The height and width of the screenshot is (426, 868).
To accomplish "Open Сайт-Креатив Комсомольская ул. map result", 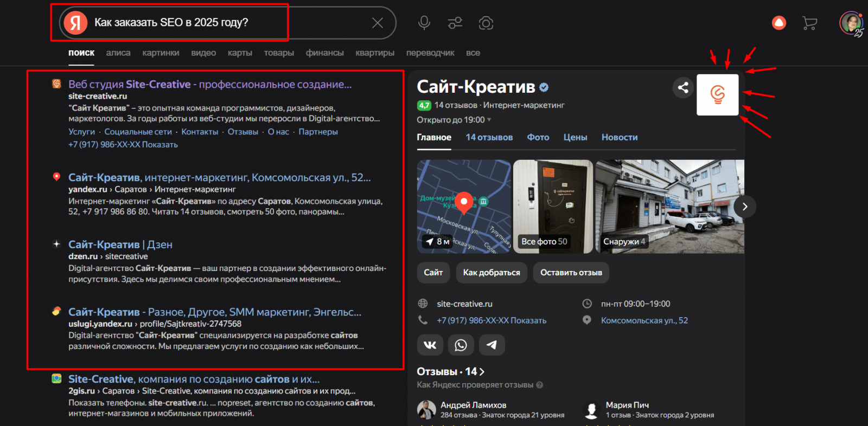I will [x=220, y=177].
